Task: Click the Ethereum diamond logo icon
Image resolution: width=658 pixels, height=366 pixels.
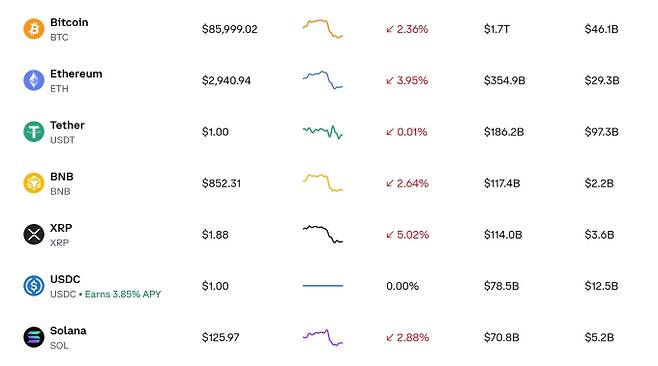Action: tap(34, 80)
